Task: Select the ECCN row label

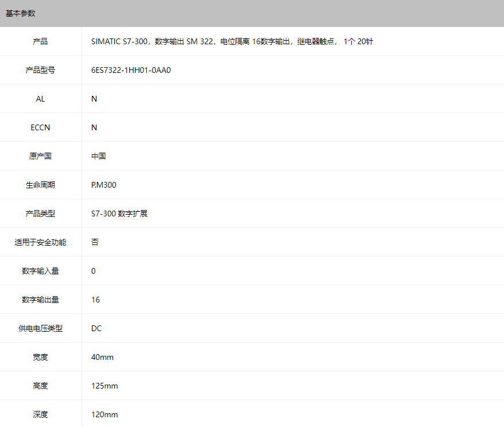Action: [40, 127]
